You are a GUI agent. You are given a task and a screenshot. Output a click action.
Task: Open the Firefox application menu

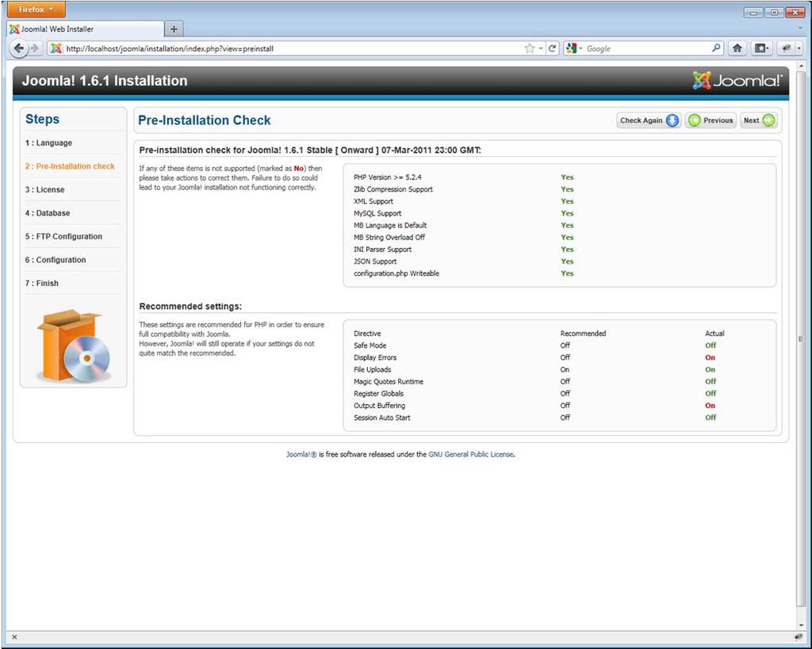coord(36,10)
